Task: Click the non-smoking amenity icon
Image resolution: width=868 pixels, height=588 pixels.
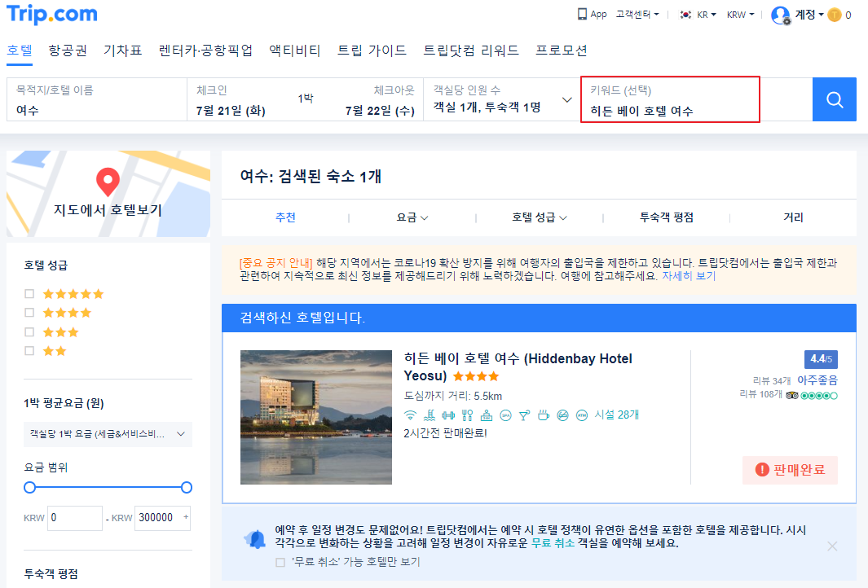Action: (562, 415)
